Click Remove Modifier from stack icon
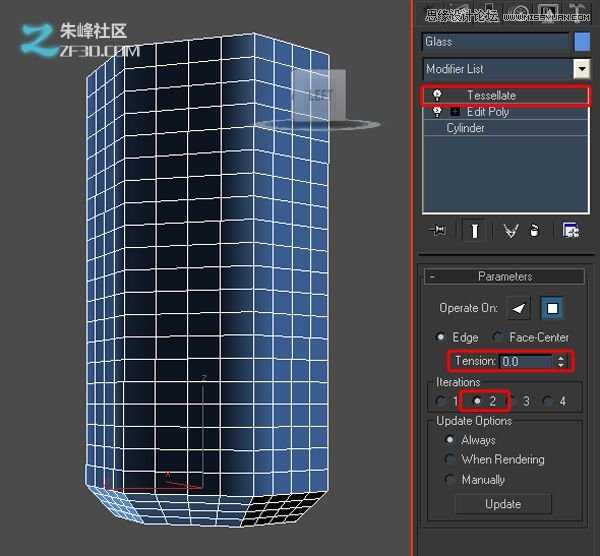 point(535,230)
